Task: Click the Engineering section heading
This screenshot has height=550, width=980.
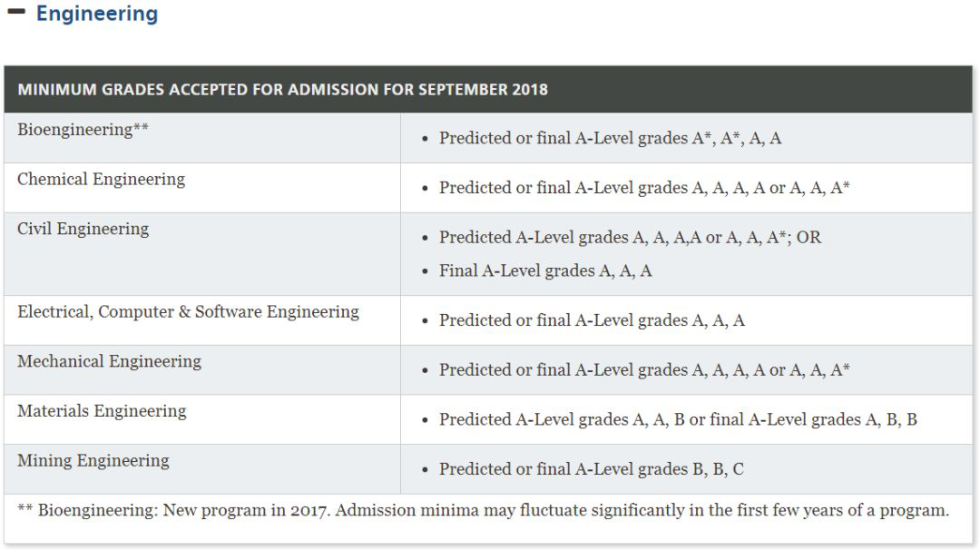Action: pos(96,14)
